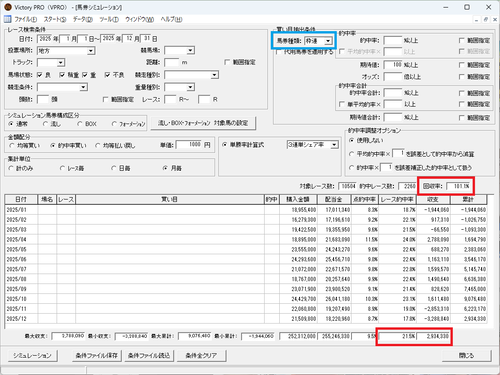
Task: Enable 範囲指定 checkbox on the 期待値 row
Action: coord(462,65)
